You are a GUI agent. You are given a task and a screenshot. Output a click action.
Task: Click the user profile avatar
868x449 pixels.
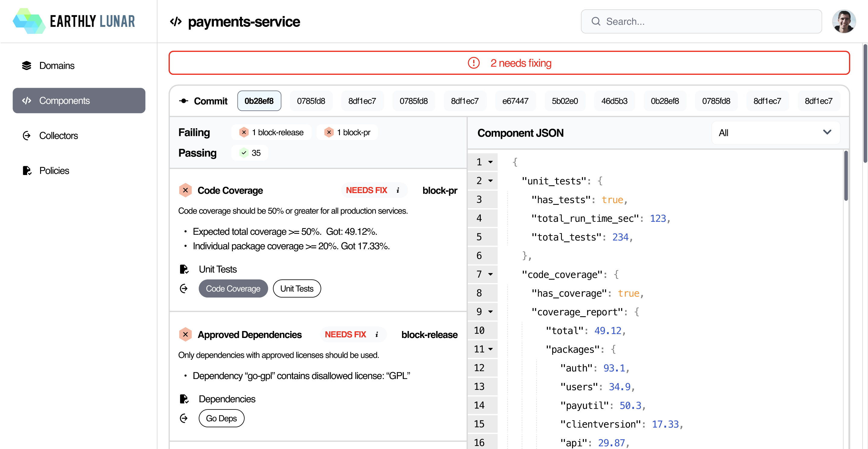(843, 21)
